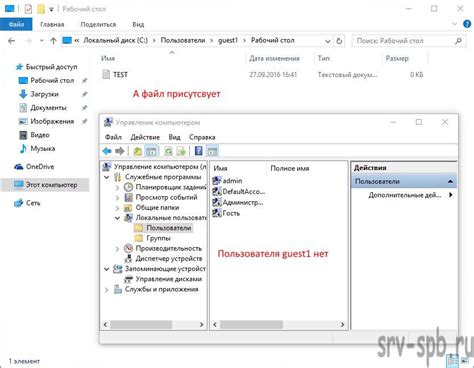This screenshot has height=368, width=474.
Task: Open Файл menu in Computer Management
Action: (113, 137)
